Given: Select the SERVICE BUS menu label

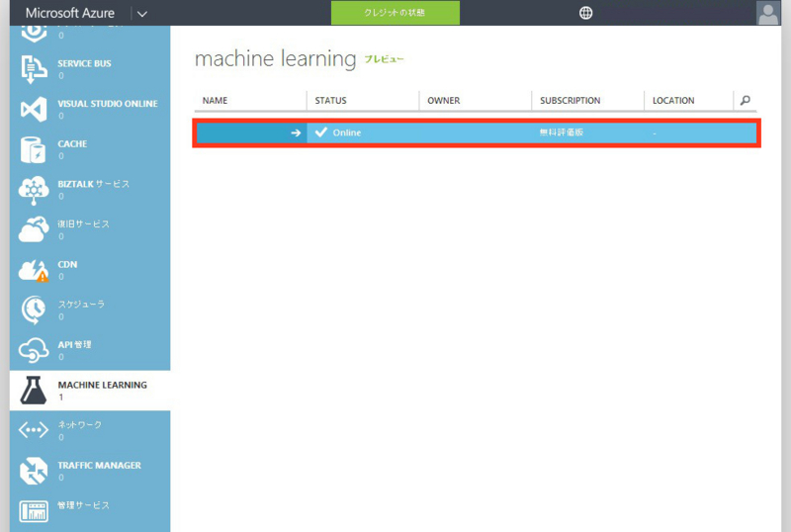Looking at the screenshot, I should [84, 63].
